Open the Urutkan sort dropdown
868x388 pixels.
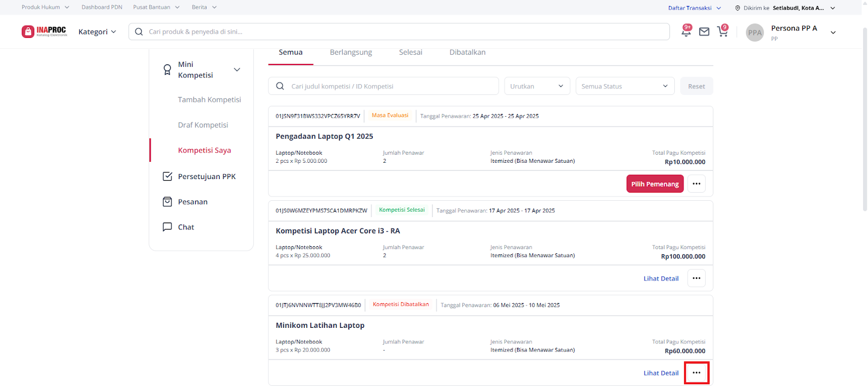537,86
